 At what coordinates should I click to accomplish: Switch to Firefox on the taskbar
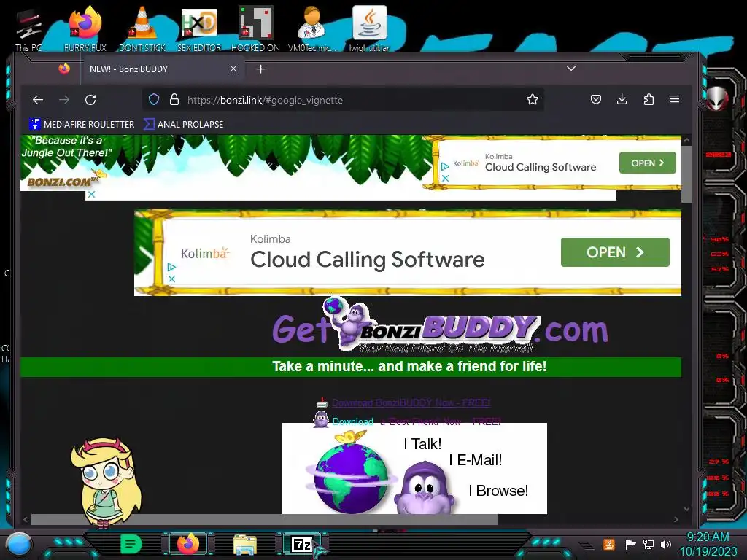point(187,544)
